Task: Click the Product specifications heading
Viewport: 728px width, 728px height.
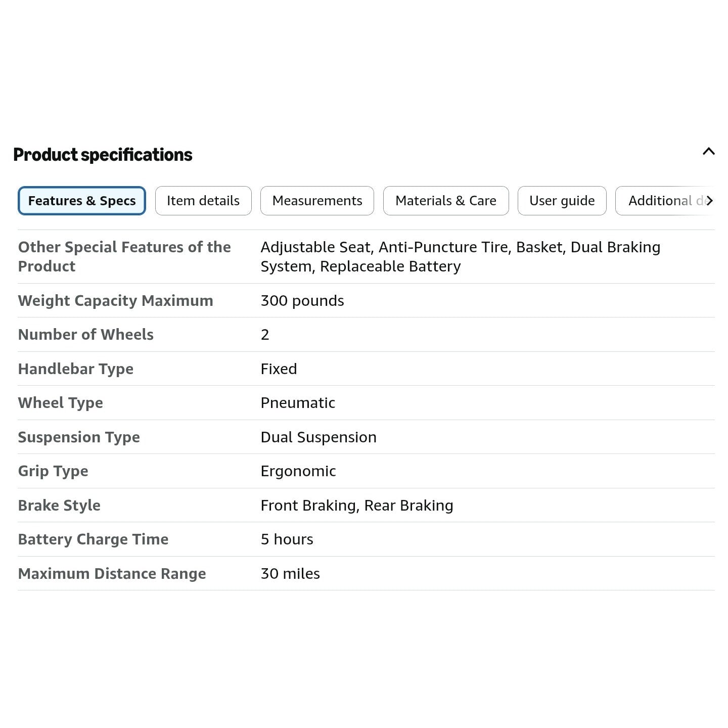Action: pyautogui.click(x=103, y=155)
